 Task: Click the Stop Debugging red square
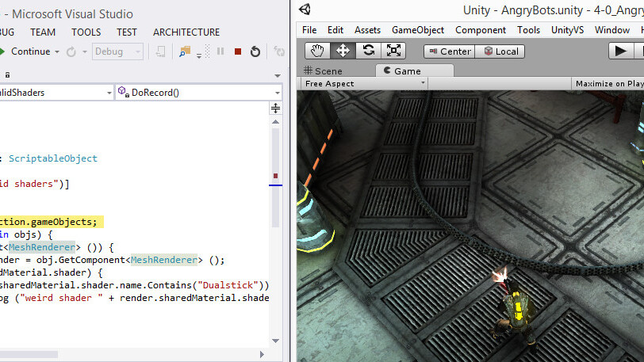(x=238, y=51)
